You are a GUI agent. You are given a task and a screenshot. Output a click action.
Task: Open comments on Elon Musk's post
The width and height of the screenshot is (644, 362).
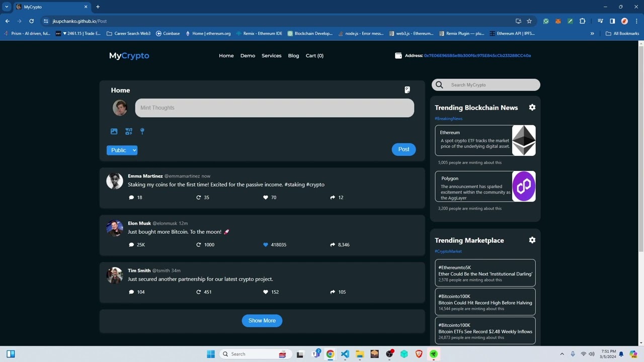(x=132, y=245)
